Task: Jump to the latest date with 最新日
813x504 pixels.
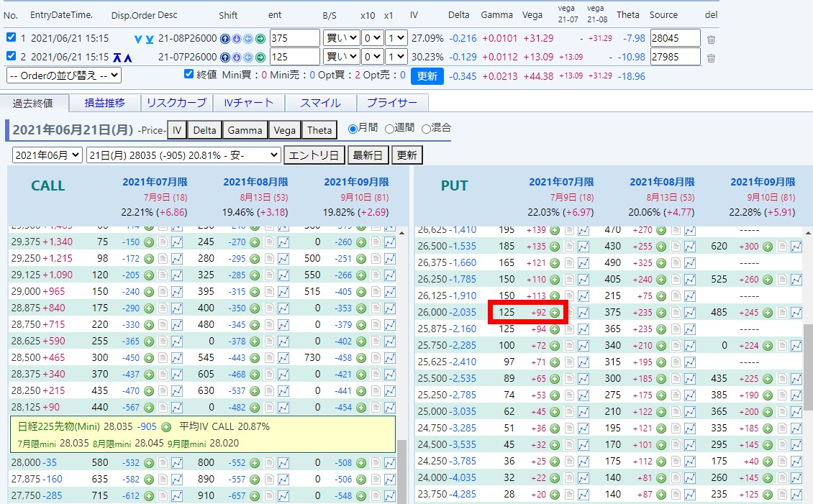Action: [368, 155]
